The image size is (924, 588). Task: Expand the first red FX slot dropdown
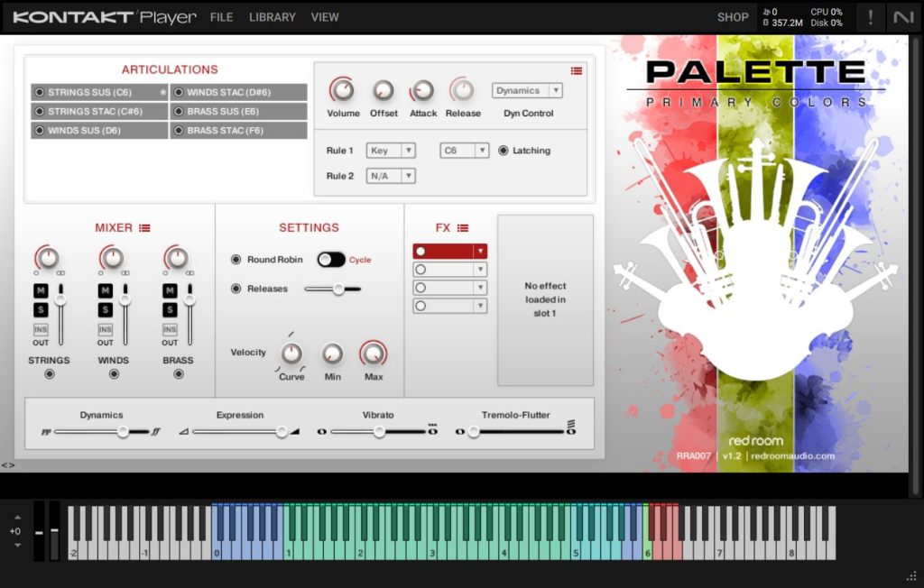coord(480,251)
